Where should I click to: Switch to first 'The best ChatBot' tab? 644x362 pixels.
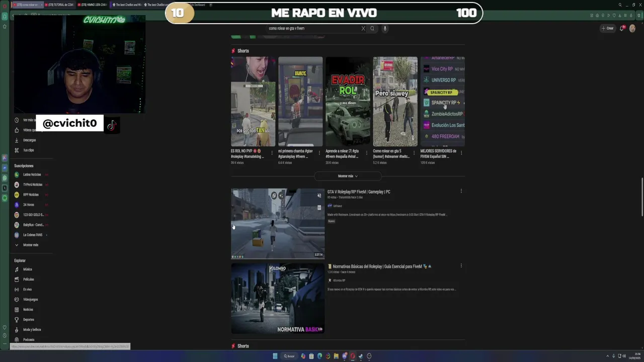(x=126, y=5)
